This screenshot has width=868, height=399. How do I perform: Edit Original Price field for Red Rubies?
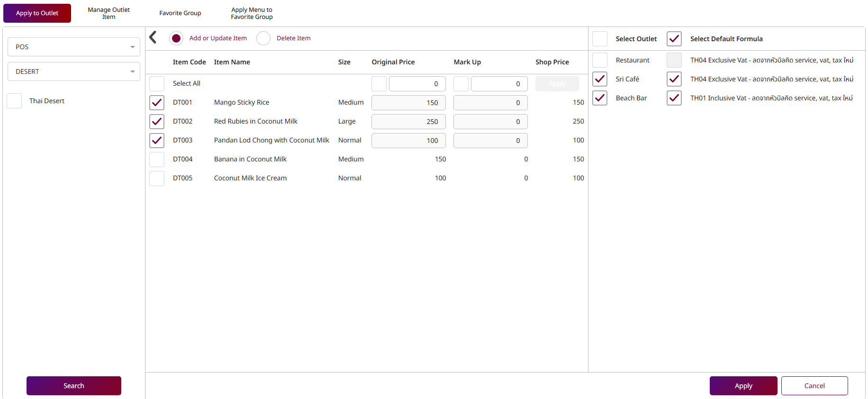408,122
